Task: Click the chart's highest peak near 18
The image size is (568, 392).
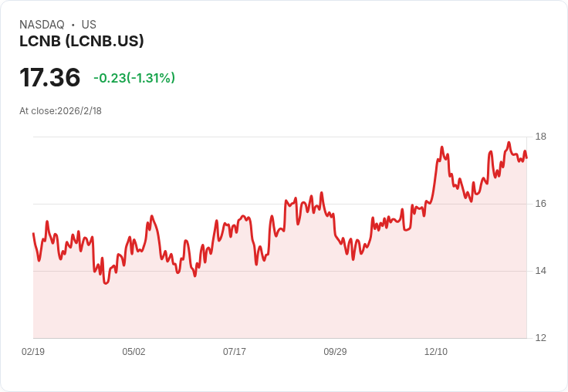Action: click(509, 143)
